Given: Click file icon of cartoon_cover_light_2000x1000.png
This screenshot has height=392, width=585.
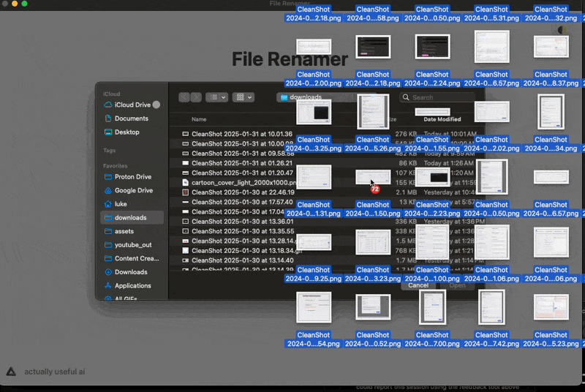Looking at the screenshot, I should pos(186,182).
